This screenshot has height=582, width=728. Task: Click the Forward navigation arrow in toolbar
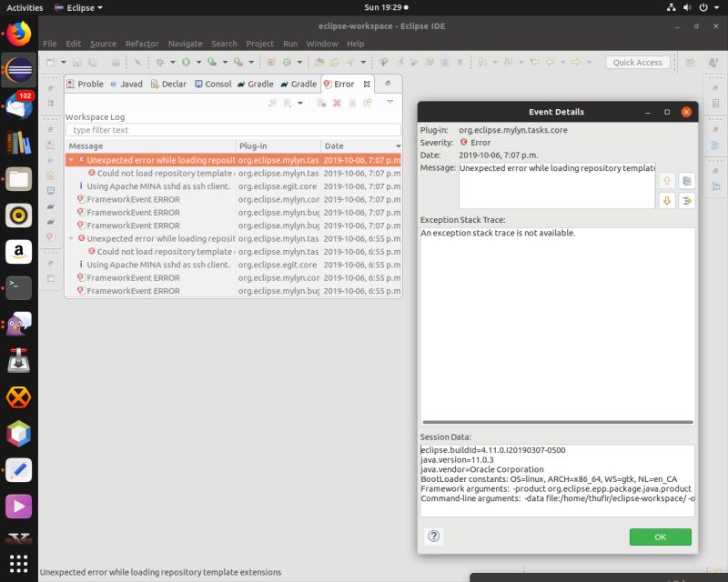(576, 62)
